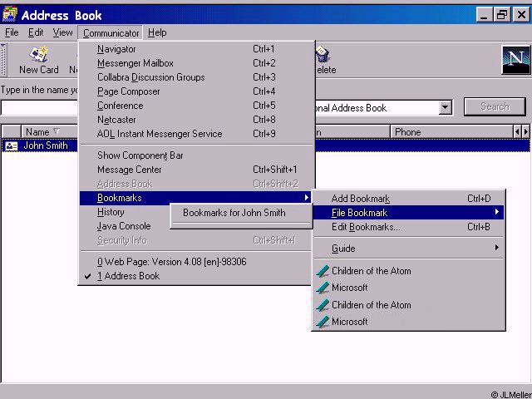The image size is (532, 399).
Task: Open the address book directory dropdown
Action: click(x=445, y=108)
